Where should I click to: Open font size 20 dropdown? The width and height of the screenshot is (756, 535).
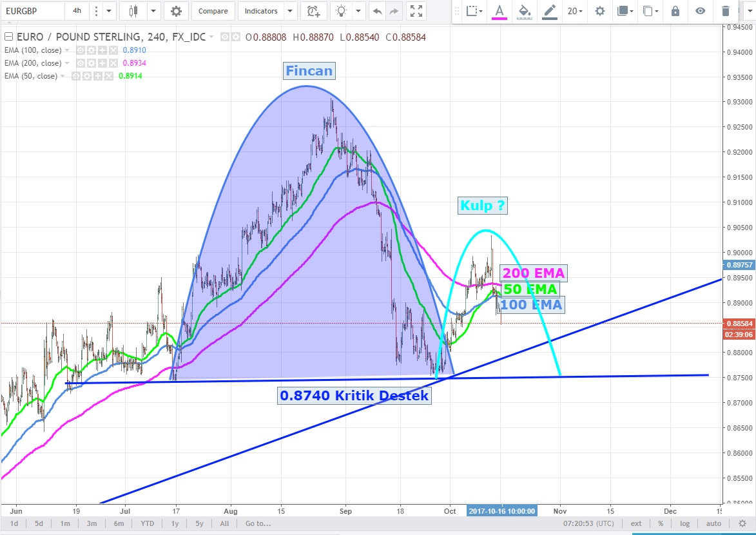575,11
